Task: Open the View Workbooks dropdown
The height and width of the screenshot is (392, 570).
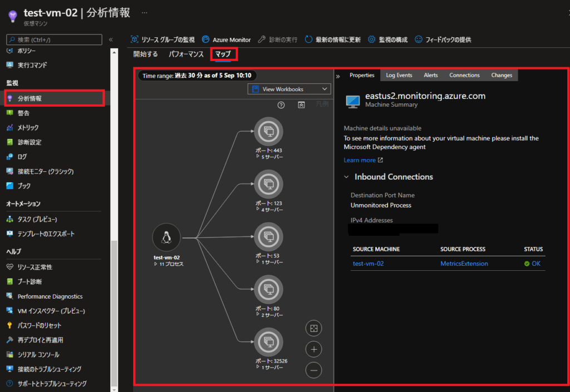Action: pyautogui.click(x=288, y=89)
